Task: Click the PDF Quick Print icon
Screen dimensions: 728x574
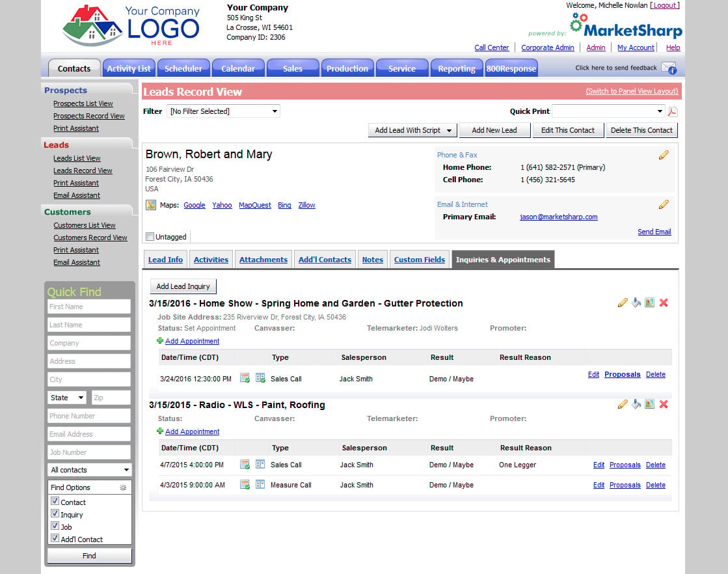Action: 672,112
